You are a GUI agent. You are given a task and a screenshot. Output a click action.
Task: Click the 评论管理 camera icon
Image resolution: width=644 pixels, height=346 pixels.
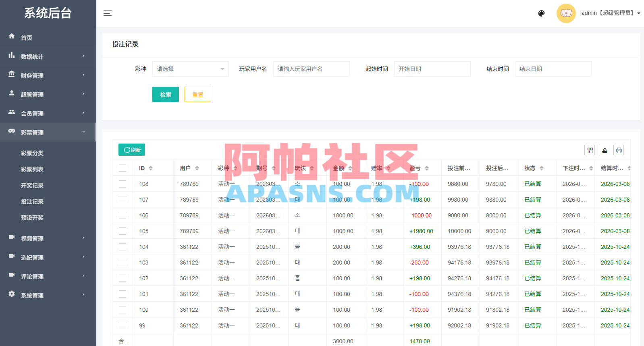coord(12,275)
